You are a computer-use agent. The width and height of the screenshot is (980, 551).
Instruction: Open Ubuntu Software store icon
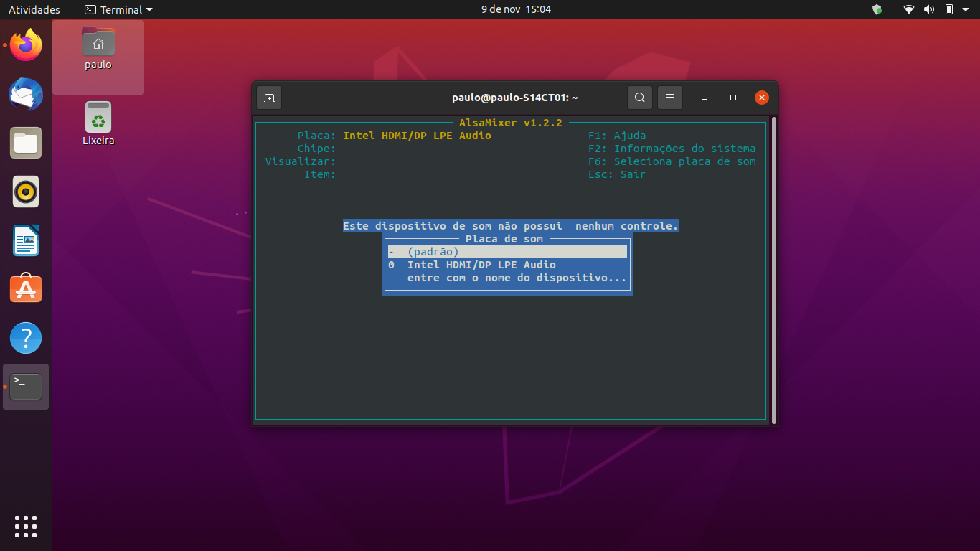click(x=26, y=289)
